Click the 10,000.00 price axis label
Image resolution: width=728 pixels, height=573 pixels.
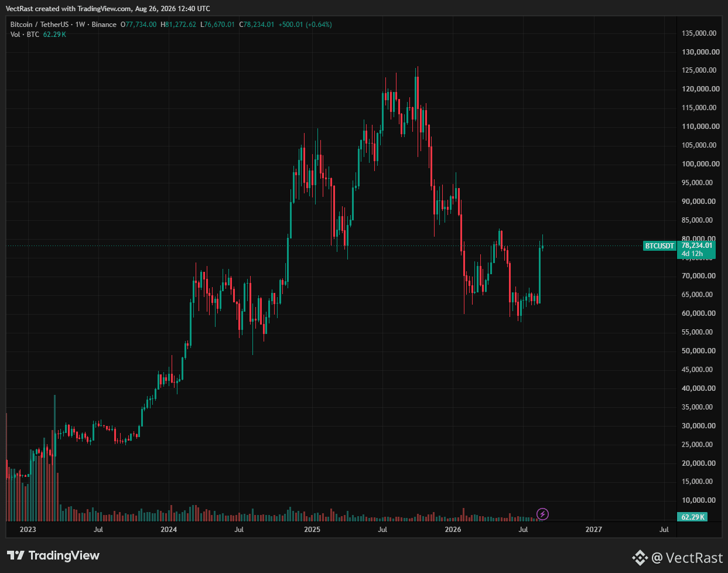pos(699,500)
